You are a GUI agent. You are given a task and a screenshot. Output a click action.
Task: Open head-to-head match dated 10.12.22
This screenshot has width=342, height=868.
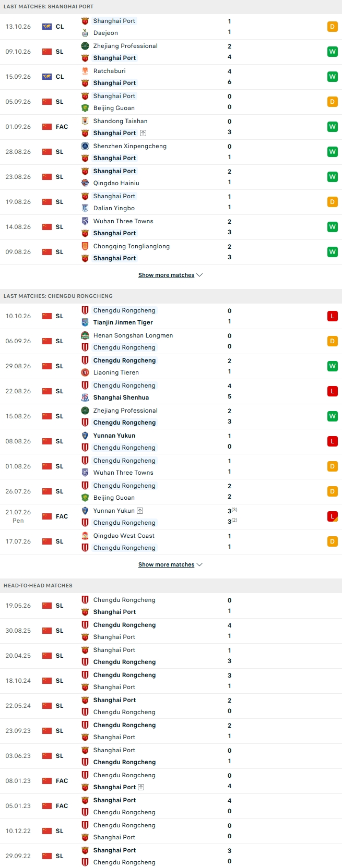[x=171, y=831]
